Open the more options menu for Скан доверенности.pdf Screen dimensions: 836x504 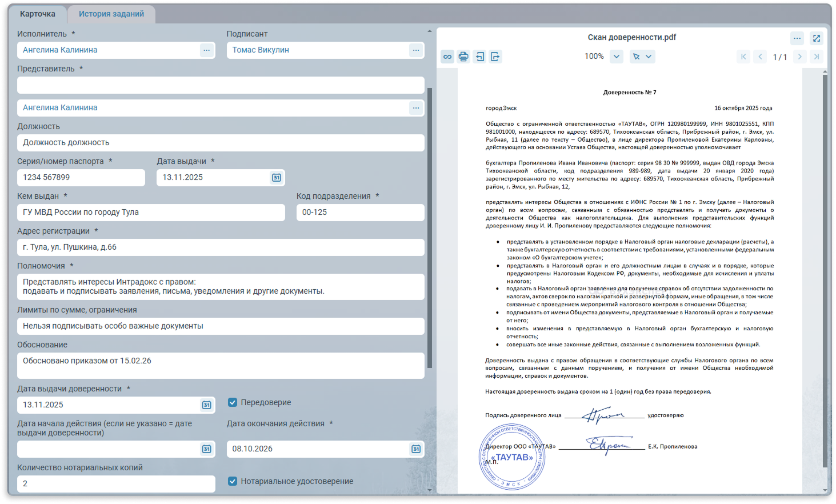[797, 38]
